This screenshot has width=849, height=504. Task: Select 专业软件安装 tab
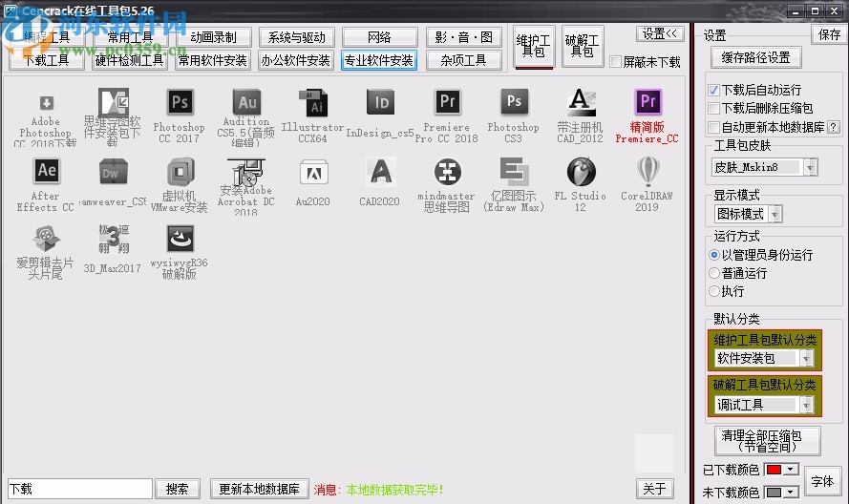point(379,60)
